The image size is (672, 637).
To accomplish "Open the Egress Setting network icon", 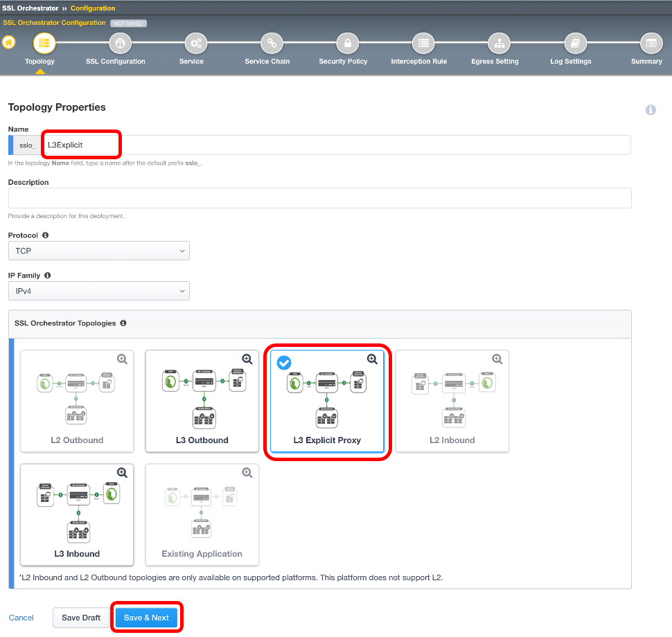I will (x=499, y=43).
